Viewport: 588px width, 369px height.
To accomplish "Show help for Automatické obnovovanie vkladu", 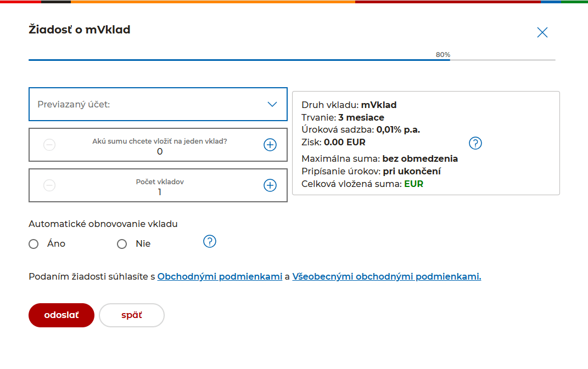I will point(210,241).
